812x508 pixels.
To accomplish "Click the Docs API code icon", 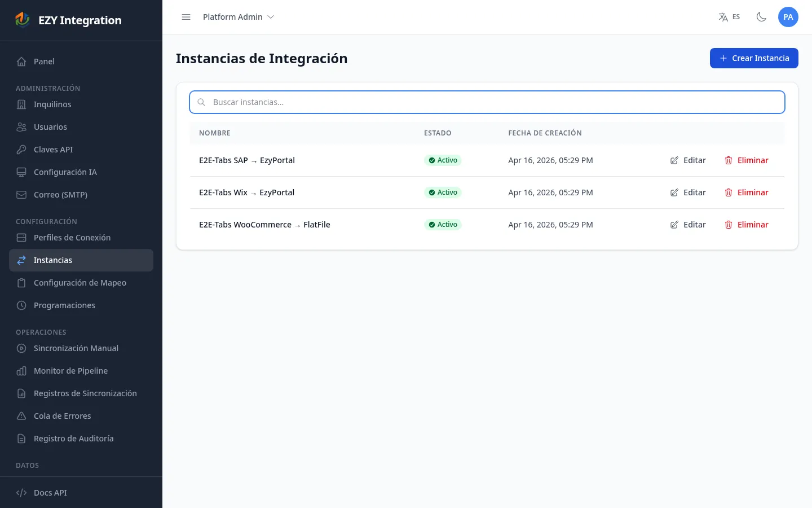I will click(x=21, y=493).
